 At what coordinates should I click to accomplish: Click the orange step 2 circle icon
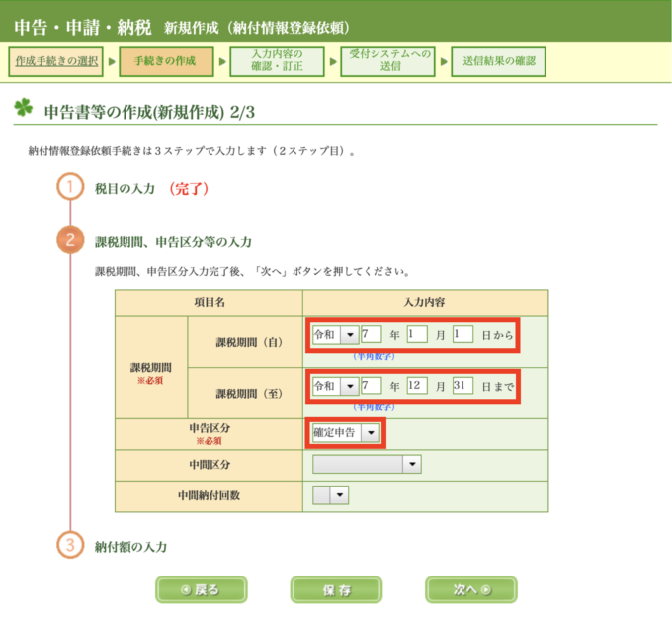[x=70, y=240]
